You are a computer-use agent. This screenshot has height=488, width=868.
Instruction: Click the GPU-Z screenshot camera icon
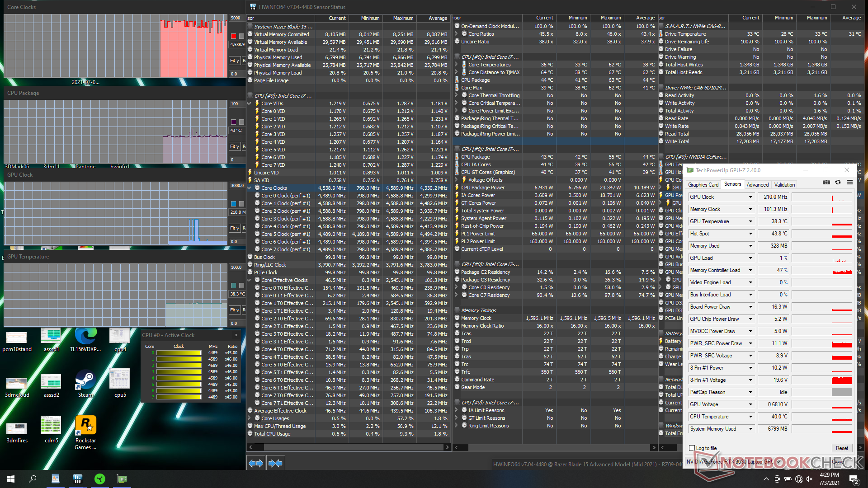tap(826, 182)
